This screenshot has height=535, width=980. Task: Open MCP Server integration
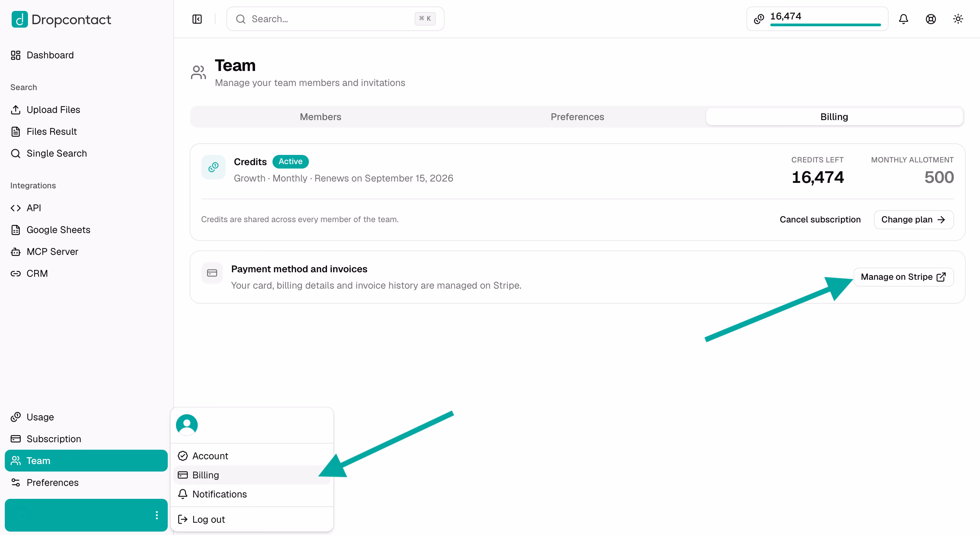click(x=86, y=251)
